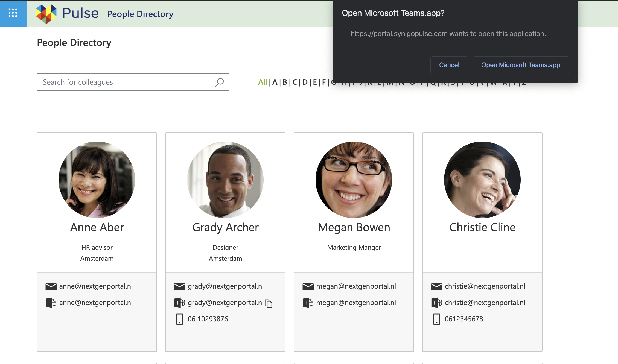Viewport: 618px width, 364px height.
Task: Open Grady Archer's profile photo
Action: [x=225, y=180]
